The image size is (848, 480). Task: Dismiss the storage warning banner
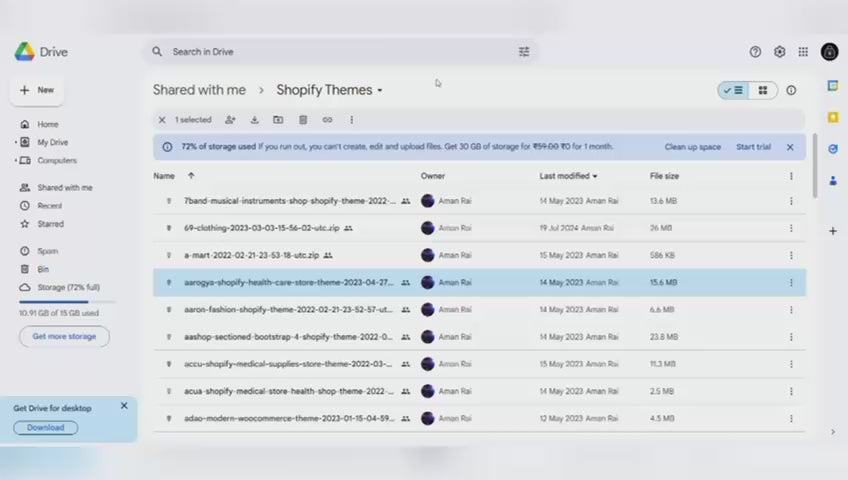(790, 147)
